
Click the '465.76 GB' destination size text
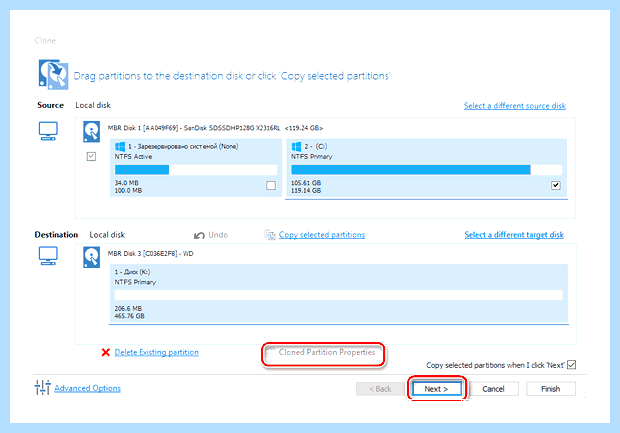pos(129,316)
